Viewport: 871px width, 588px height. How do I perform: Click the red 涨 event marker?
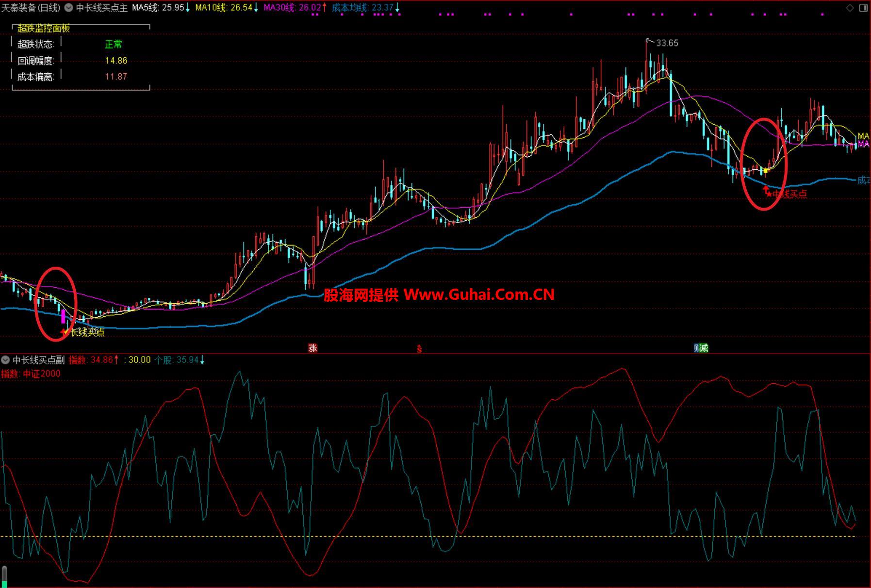[x=313, y=348]
